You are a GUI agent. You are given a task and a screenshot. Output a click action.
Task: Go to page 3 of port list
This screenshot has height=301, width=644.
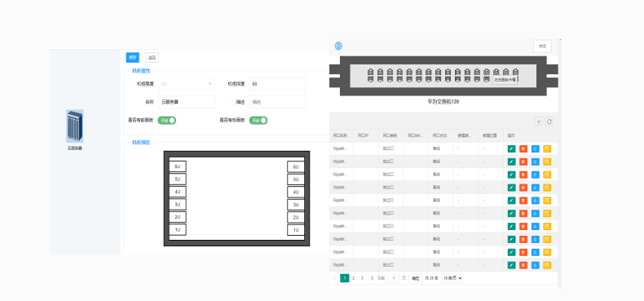(362, 278)
